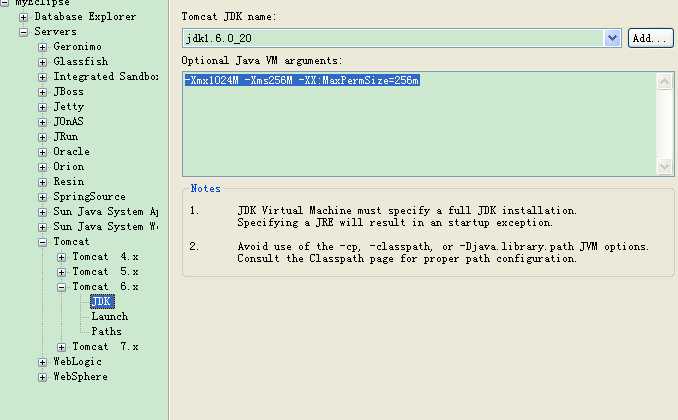Select Geronimo in the tree
678x420 pixels.
[x=77, y=46]
